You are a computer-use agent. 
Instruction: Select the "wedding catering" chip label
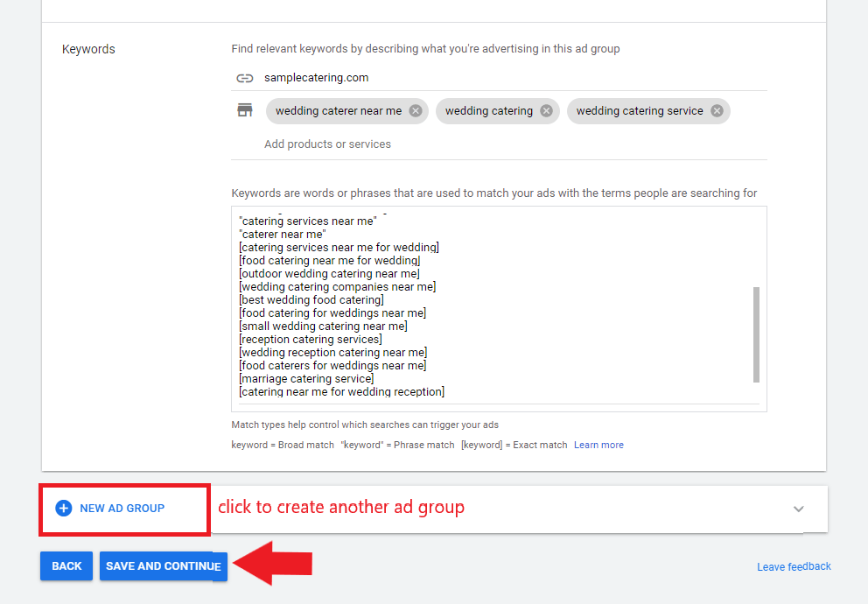pyautogui.click(x=488, y=110)
